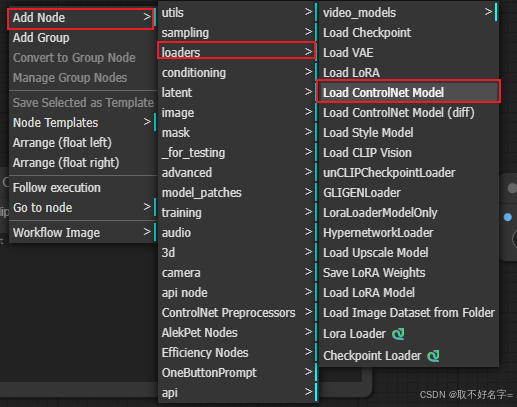This screenshot has width=517, height=407.
Task: Expand the 3d category
Action: 238,253
